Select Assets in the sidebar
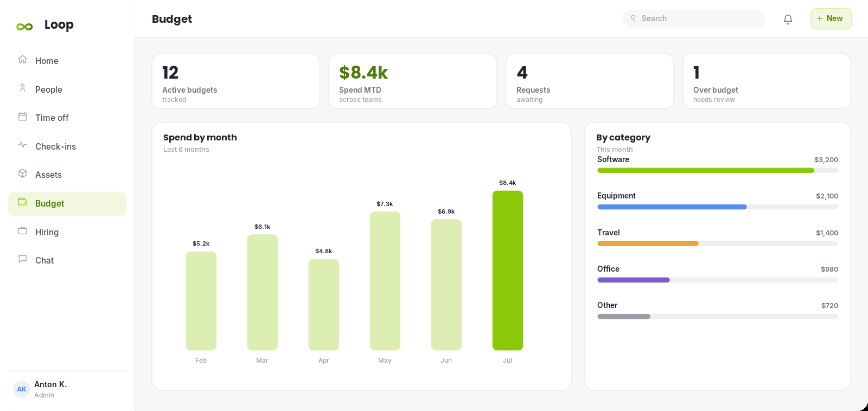Screen dimensions: 868x411 [x=67, y=175]
